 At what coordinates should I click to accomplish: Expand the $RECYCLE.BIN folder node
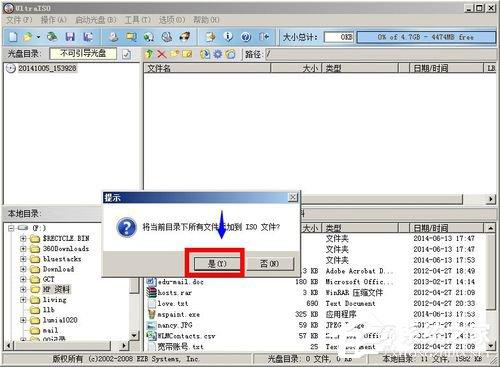23,238
